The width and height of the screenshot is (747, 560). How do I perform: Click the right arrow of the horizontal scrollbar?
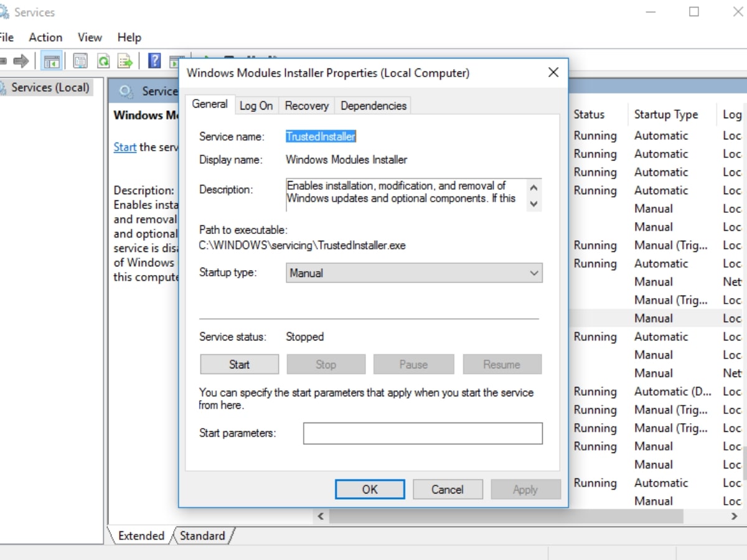pyautogui.click(x=733, y=516)
